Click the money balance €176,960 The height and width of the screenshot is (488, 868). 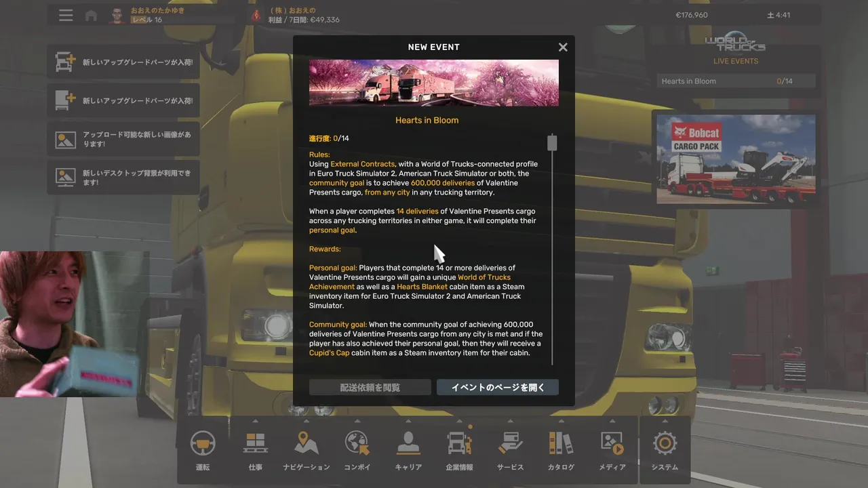click(691, 15)
